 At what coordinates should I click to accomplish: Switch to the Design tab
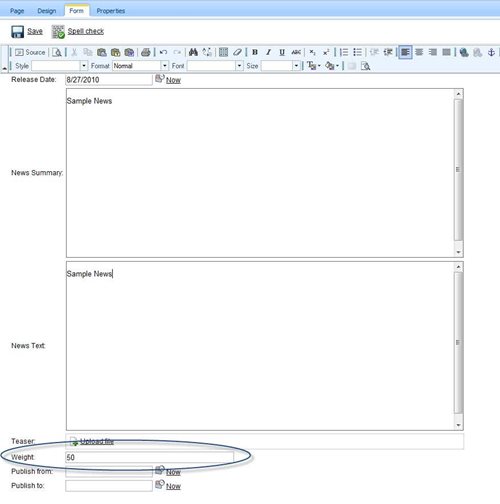pos(47,11)
